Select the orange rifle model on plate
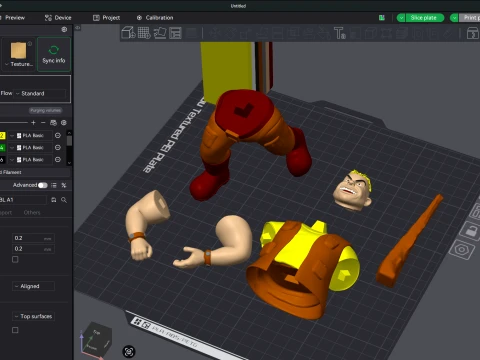 409,241
